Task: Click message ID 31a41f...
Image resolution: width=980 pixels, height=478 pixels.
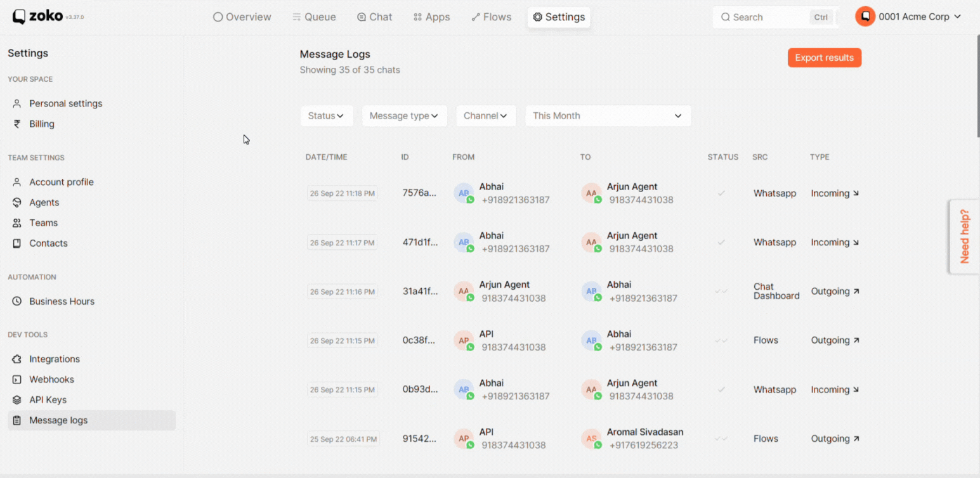Action: 419,292
